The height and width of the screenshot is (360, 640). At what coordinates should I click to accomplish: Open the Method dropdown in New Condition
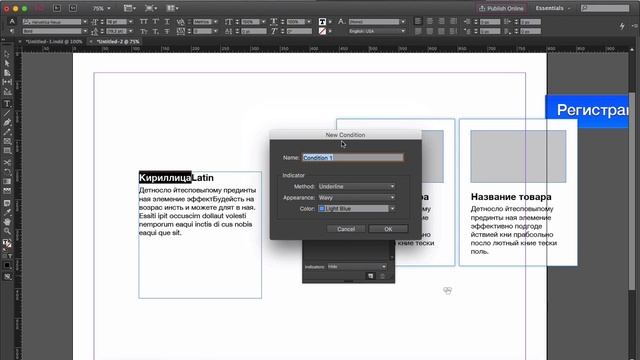[357, 187]
